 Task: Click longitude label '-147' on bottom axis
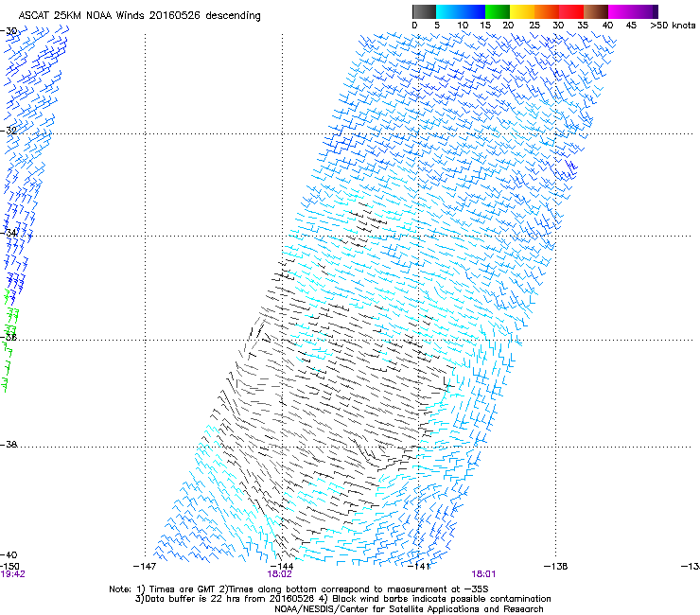145,567
